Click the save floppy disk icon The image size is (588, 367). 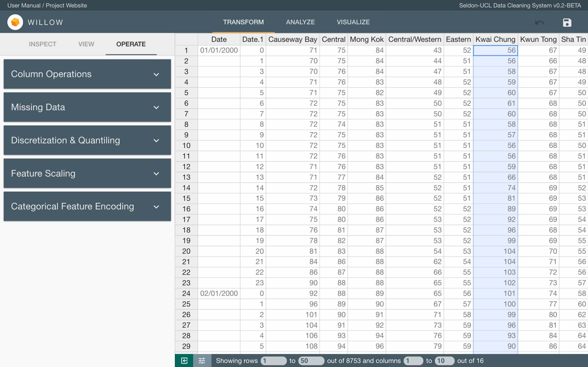coord(567,23)
